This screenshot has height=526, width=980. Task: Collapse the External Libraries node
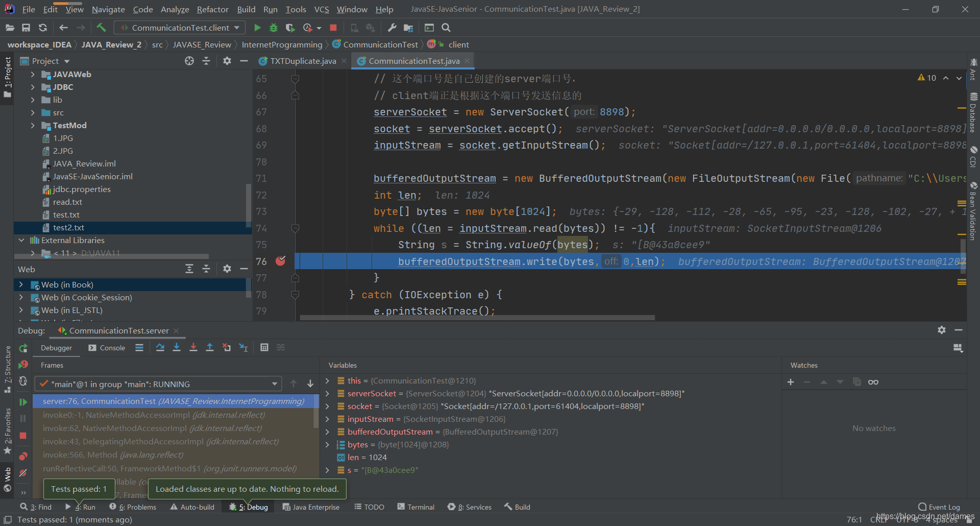21,240
